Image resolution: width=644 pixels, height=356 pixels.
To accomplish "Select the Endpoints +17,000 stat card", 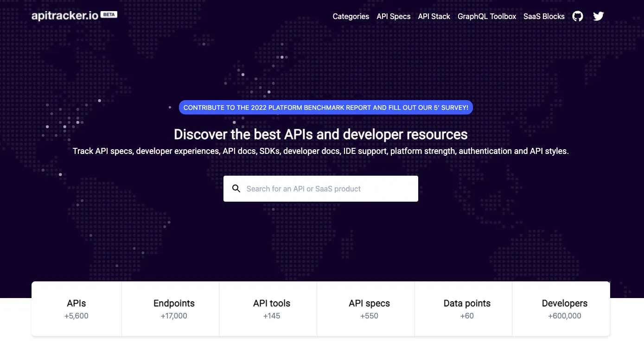I will pos(171,309).
